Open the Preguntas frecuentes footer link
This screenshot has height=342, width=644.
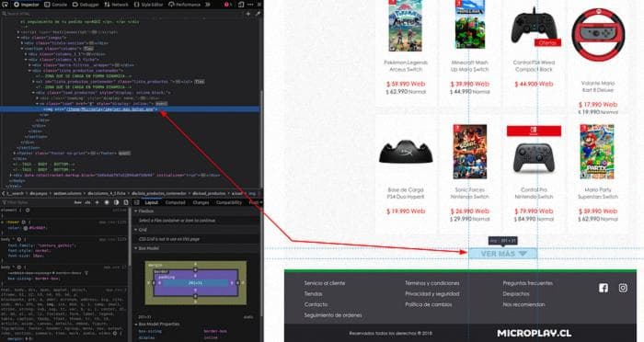[528, 283]
